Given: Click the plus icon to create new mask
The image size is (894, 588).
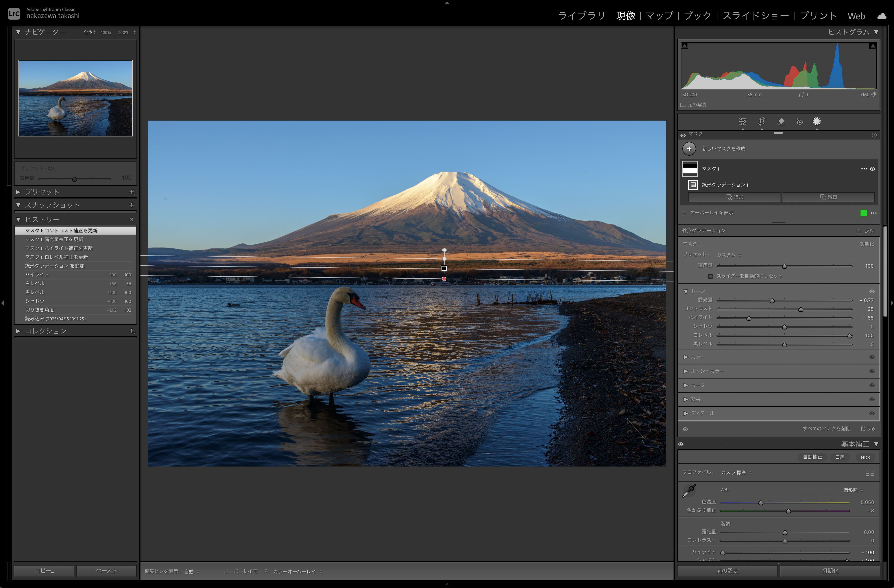Looking at the screenshot, I should point(689,149).
